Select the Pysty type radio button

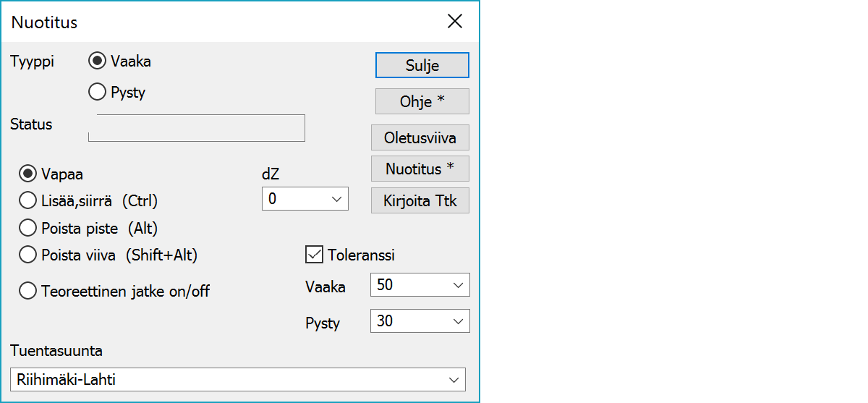(97, 93)
